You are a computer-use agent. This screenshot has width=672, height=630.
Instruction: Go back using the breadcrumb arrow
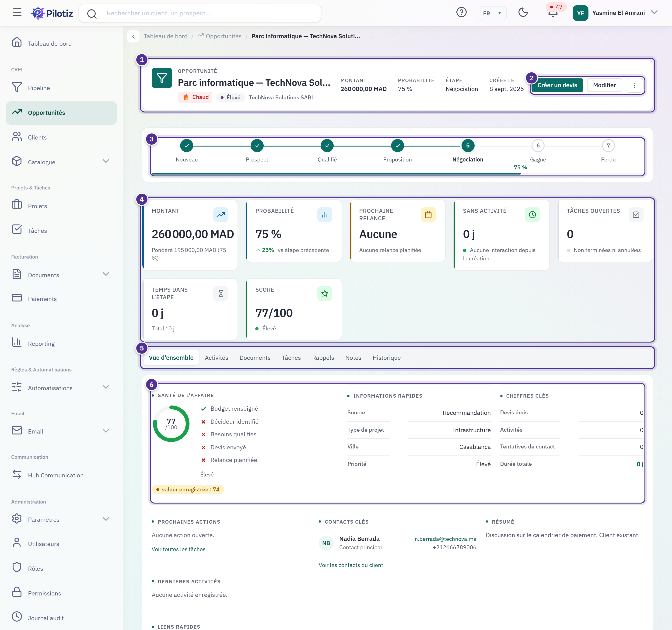tap(133, 36)
